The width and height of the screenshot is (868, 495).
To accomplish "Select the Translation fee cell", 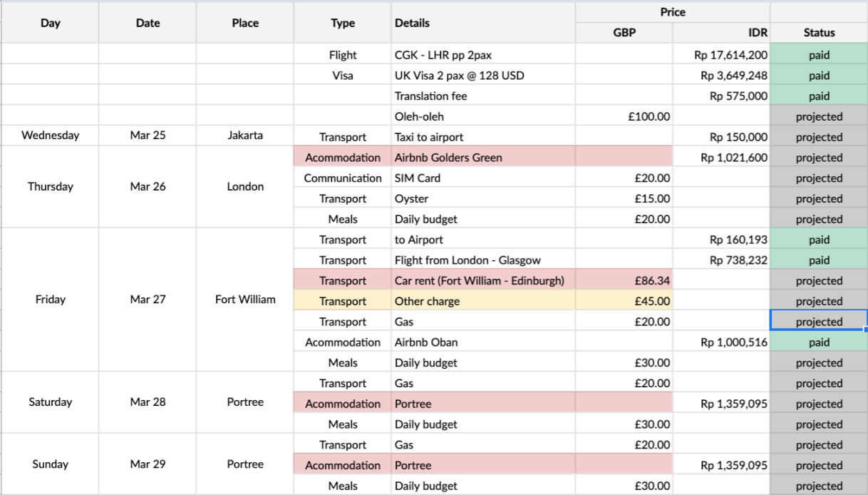I will coord(483,96).
